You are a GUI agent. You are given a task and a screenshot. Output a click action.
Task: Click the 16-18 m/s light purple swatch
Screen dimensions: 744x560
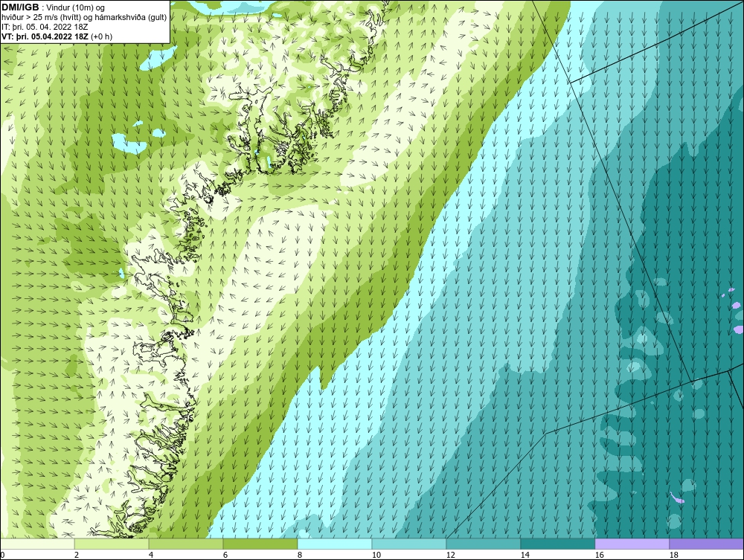click(x=632, y=544)
